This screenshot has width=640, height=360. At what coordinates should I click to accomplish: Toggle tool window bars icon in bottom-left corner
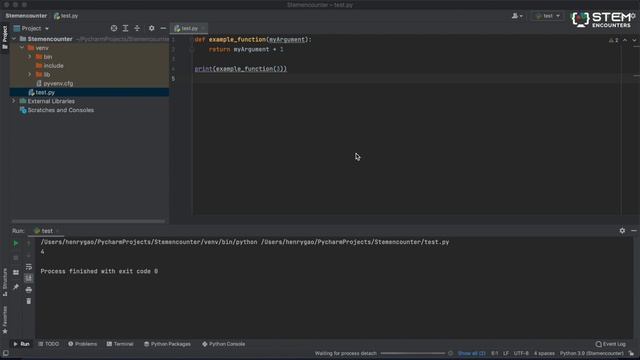pyautogui.click(x=5, y=353)
